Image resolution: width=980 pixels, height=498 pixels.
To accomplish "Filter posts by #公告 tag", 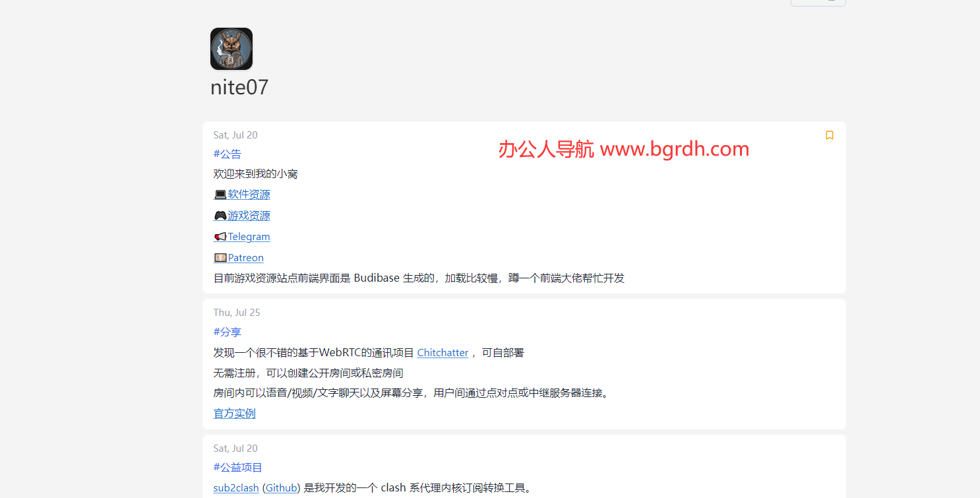I will 228,154.
